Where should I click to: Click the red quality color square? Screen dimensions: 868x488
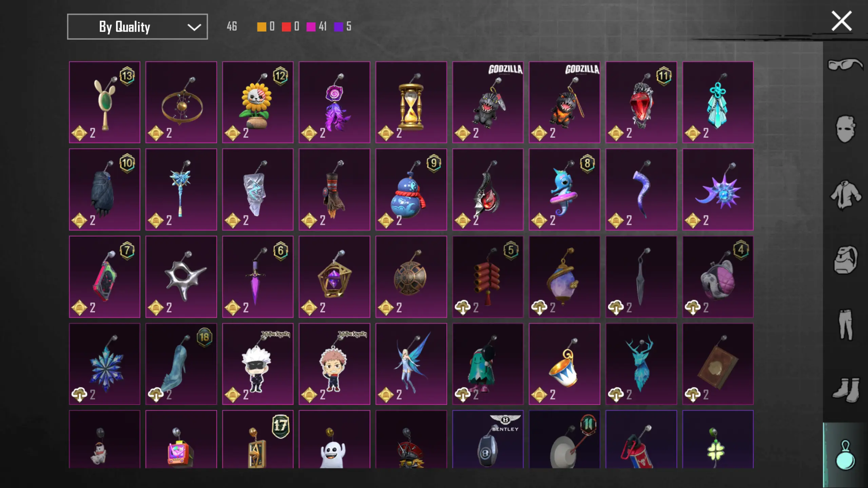pyautogui.click(x=286, y=27)
